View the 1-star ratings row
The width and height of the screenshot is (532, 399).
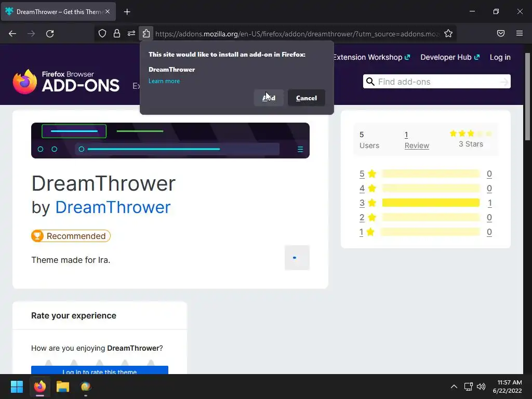425,232
